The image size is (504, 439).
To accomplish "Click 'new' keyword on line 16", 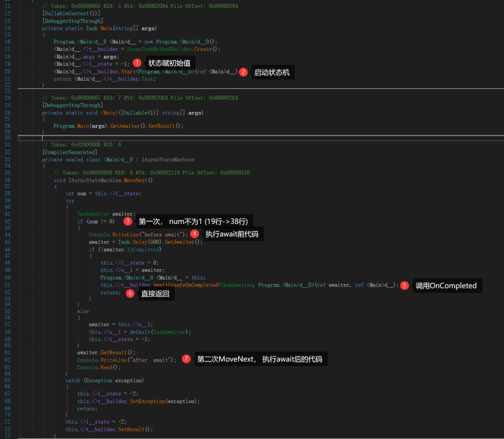I will click(149, 42).
